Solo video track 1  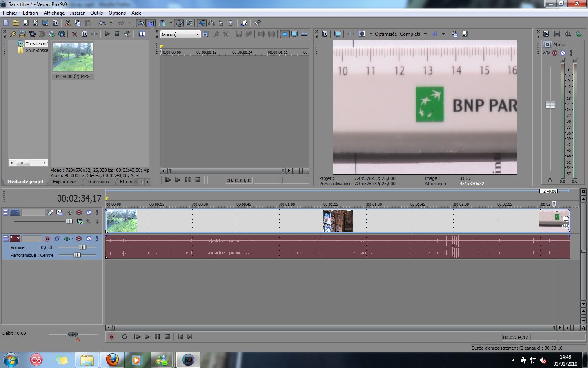[x=97, y=213]
